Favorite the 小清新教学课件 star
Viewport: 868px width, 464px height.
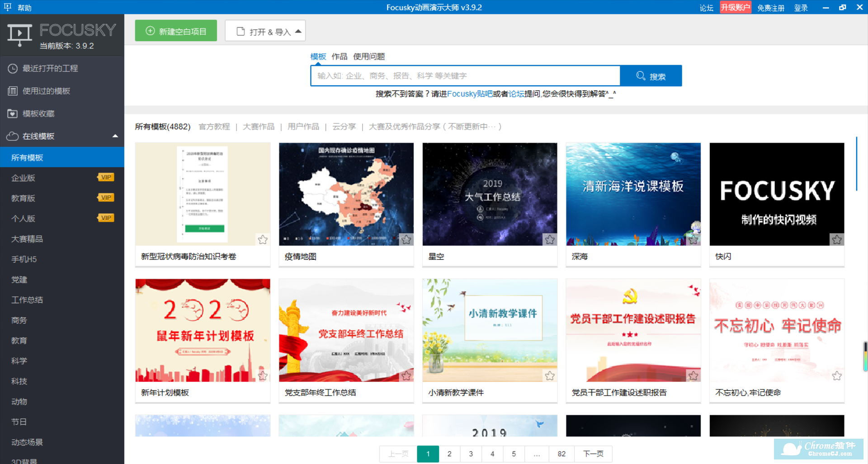[x=550, y=375]
